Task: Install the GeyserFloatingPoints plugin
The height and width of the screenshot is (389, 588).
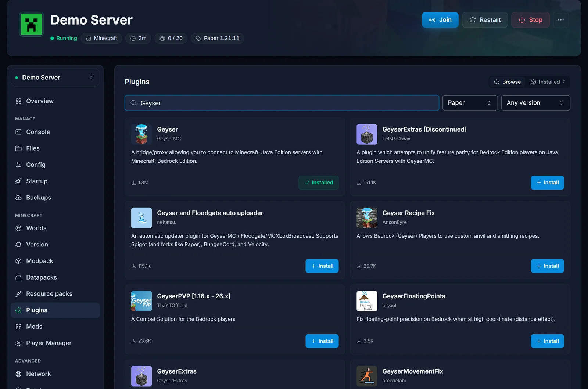Action: tap(547, 341)
